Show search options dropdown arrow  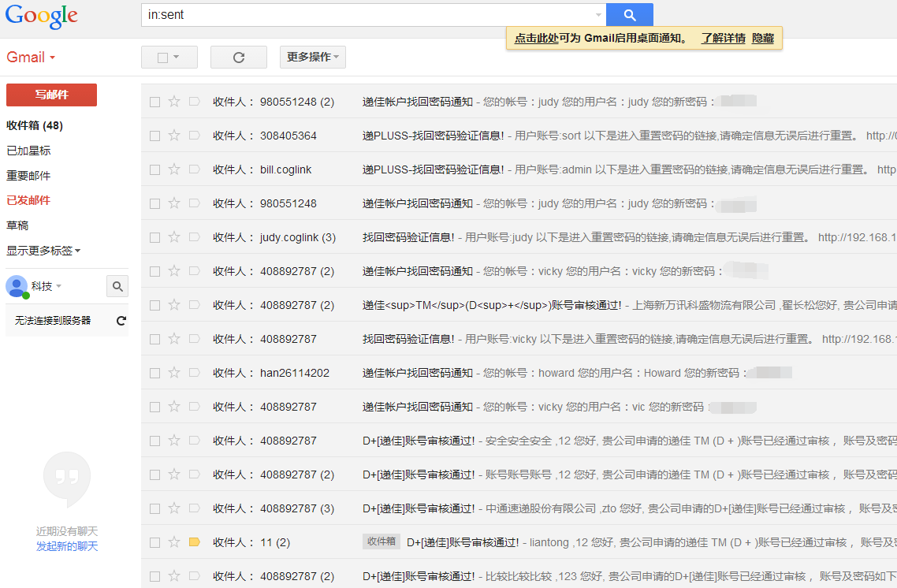point(598,15)
